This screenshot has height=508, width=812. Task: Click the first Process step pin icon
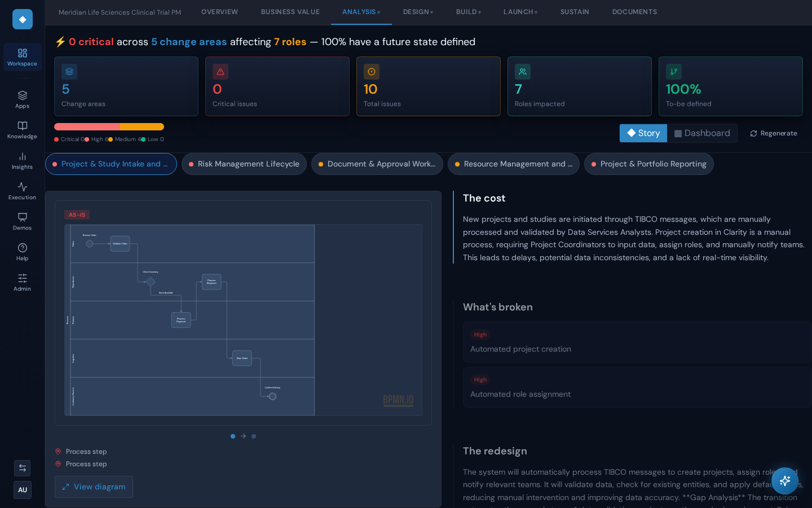pyautogui.click(x=58, y=452)
